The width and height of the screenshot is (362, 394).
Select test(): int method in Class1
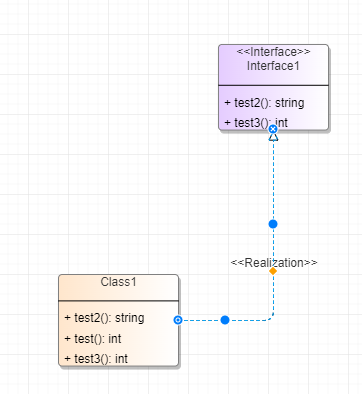pos(93,339)
